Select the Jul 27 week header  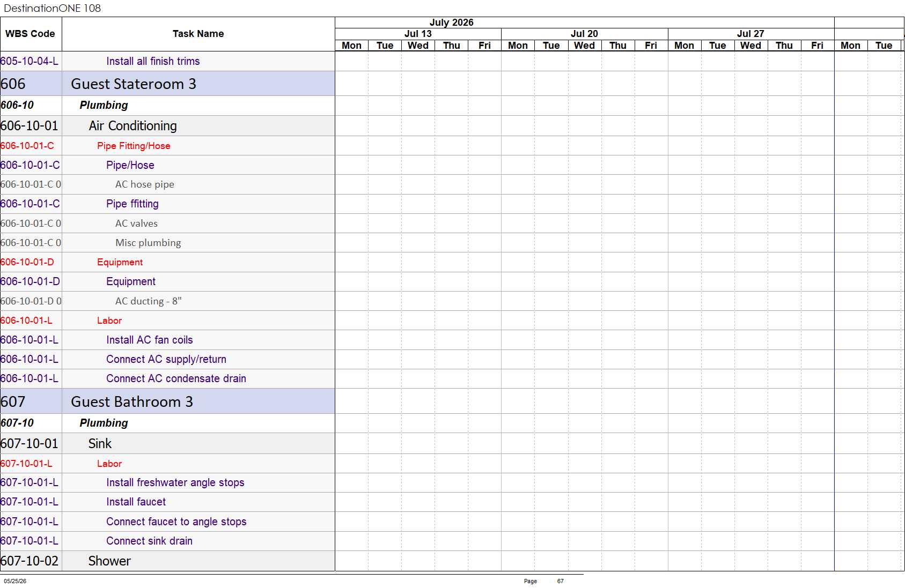(751, 34)
